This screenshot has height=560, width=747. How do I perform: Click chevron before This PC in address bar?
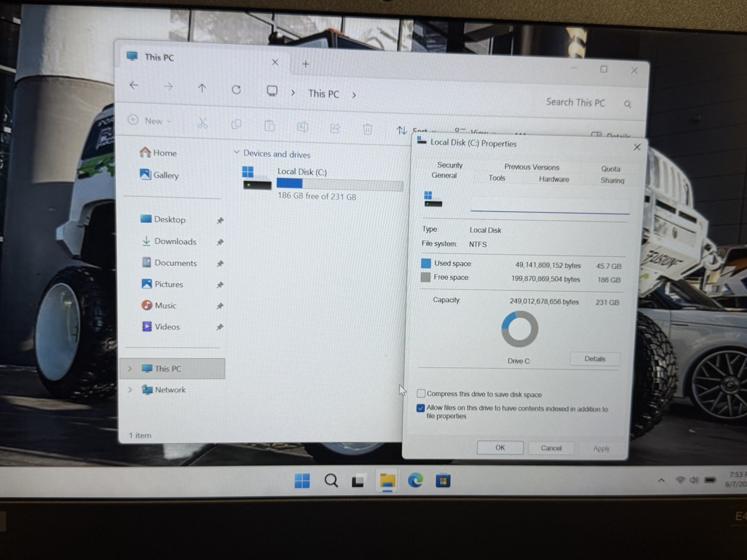293,92
